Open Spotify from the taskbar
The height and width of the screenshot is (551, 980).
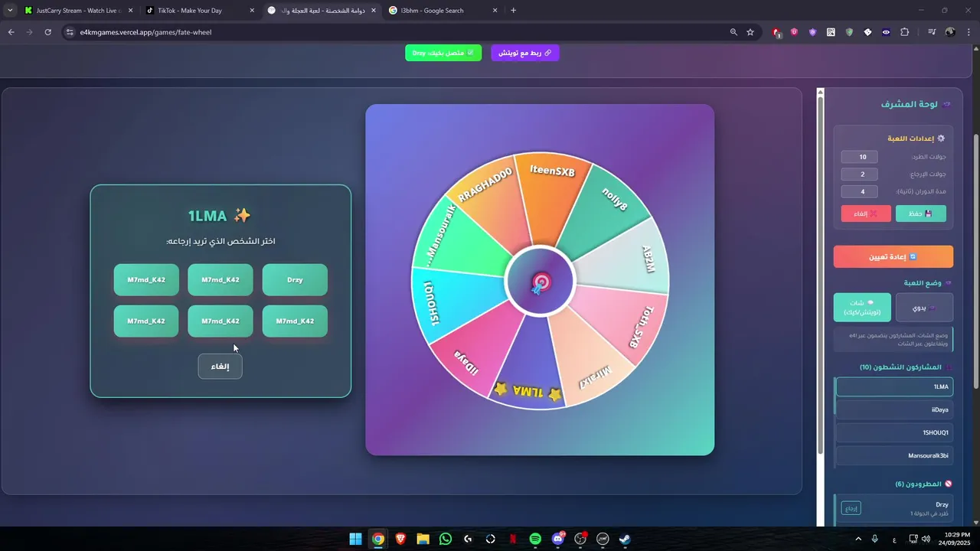click(x=535, y=539)
